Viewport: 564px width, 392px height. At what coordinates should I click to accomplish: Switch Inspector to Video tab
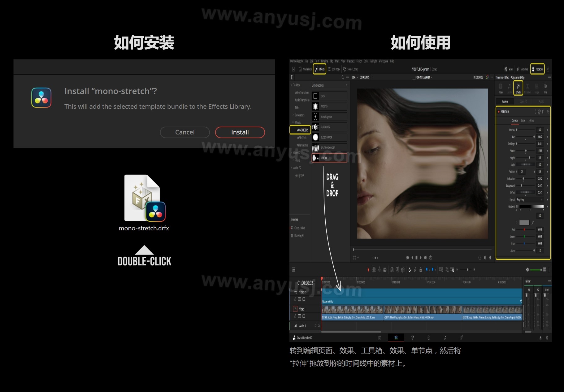point(501,88)
